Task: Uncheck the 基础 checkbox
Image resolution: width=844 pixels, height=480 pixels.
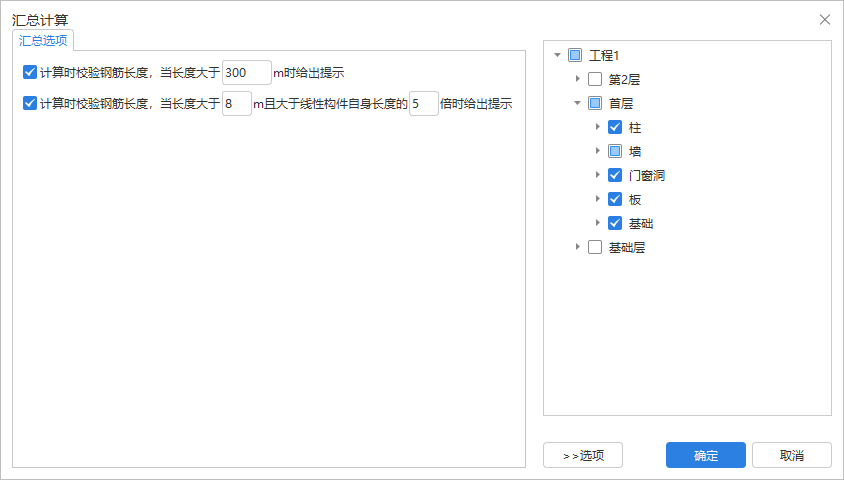Action: [615, 223]
